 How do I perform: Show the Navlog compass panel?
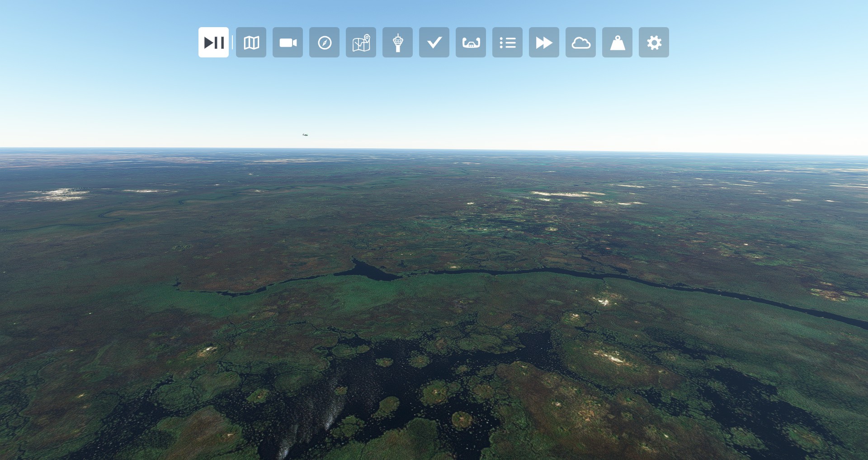point(324,43)
